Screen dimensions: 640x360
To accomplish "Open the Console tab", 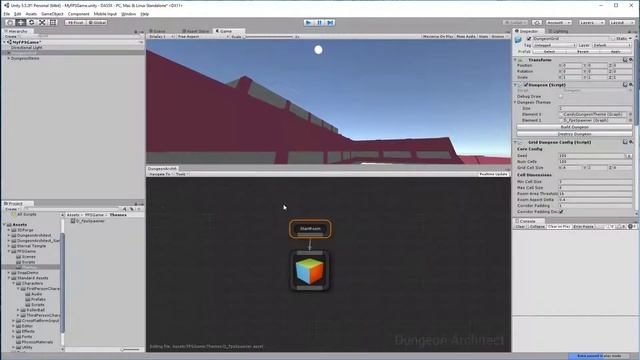I will [x=526, y=221].
